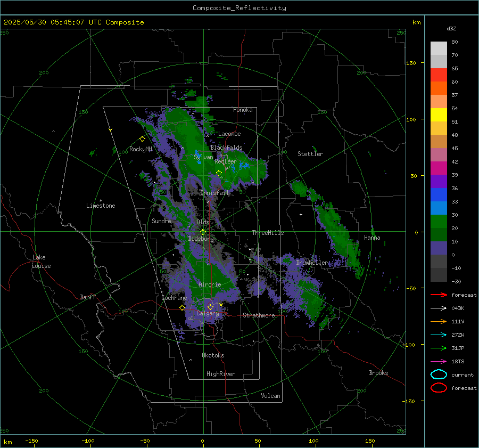Click the yellow diamond marker near Cochrane

182,308
